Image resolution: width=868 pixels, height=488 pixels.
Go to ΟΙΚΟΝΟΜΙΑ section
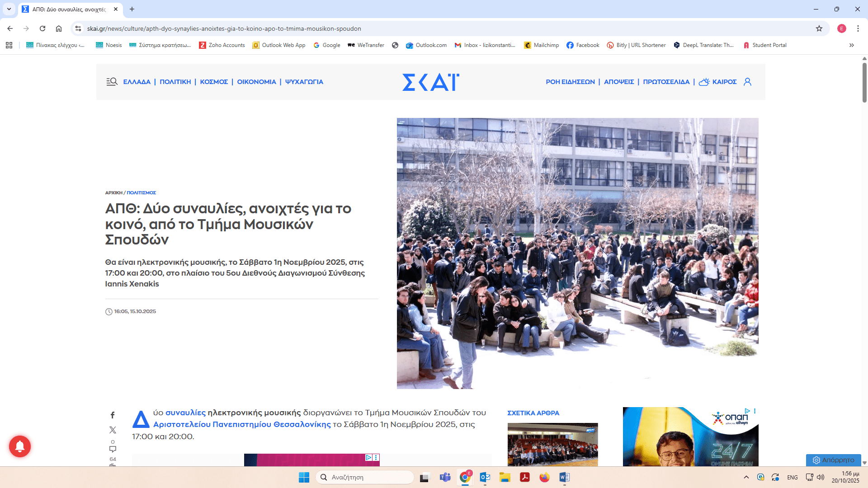click(x=256, y=82)
